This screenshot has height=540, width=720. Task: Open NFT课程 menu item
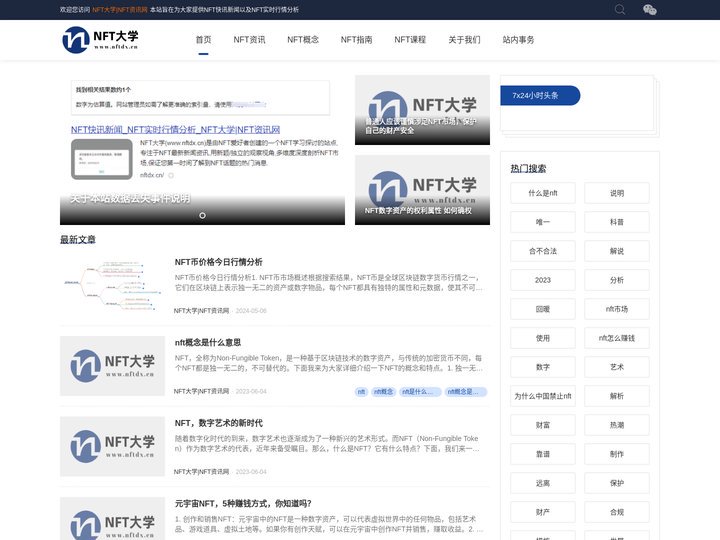[410, 40]
